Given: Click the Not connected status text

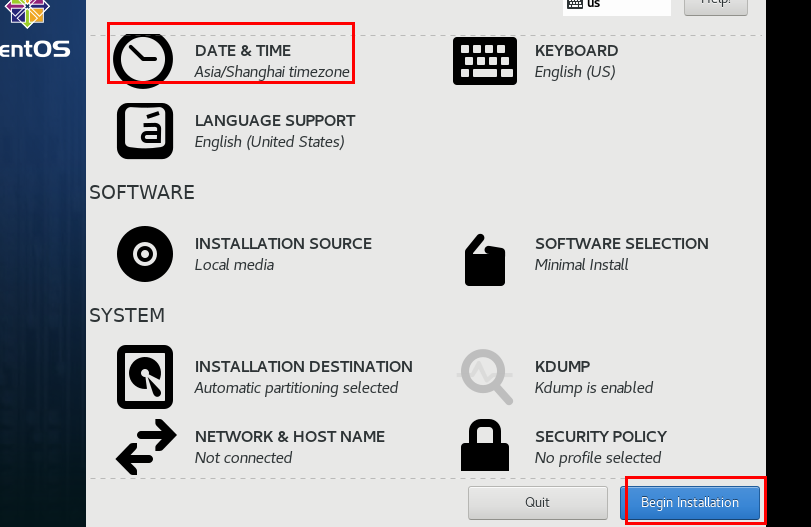Looking at the screenshot, I should point(243,458).
